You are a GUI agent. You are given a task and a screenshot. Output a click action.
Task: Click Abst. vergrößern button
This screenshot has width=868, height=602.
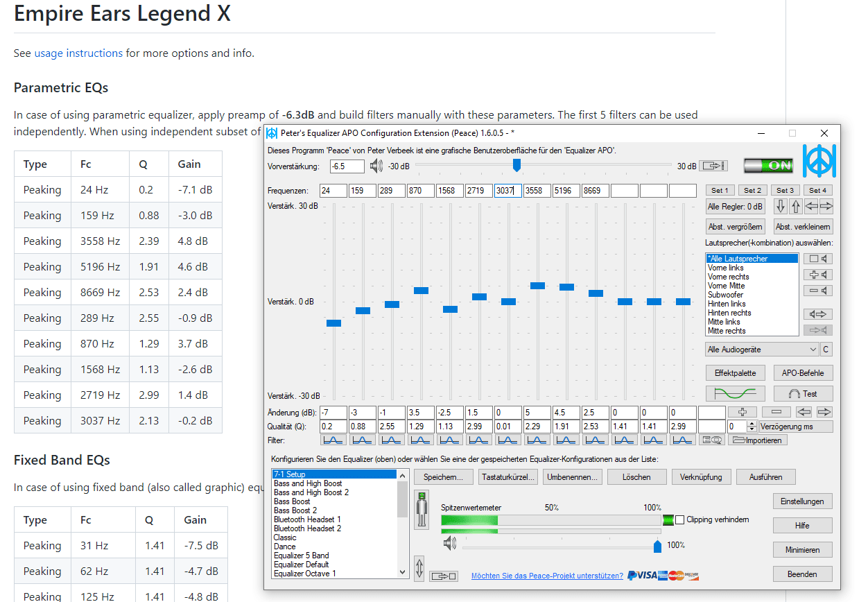[735, 227]
